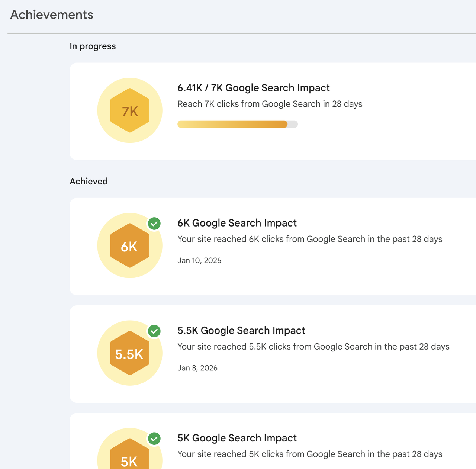Image resolution: width=476 pixels, height=469 pixels.
Task: Click the Jan 10, 2026 achievement date
Action: tap(199, 261)
